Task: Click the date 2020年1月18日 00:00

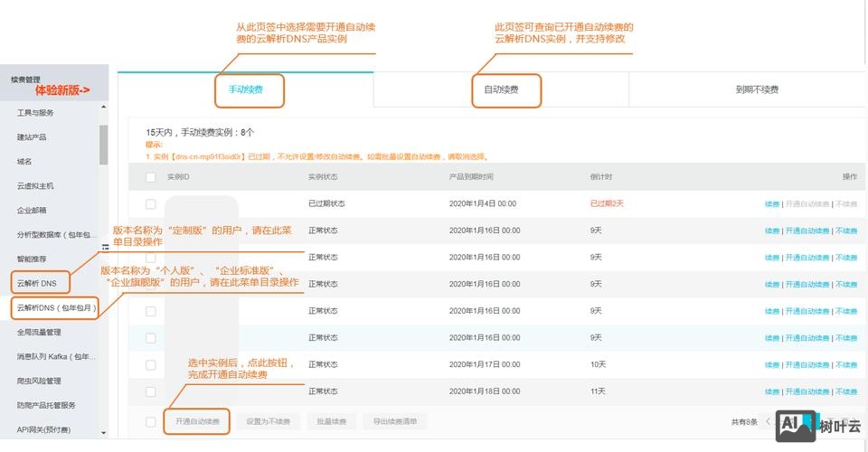Action: click(x=485, y=391)
